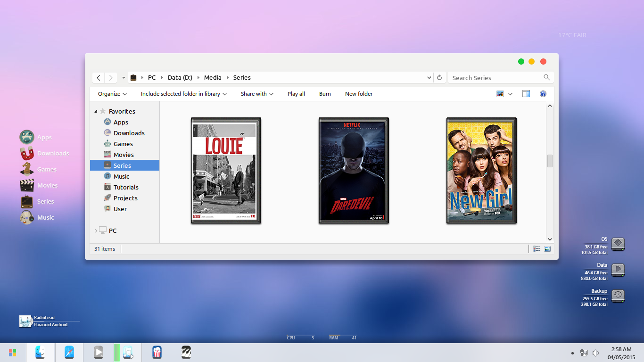Open recent locations dropdown arrow
The height and width of the screenshot is (362, 644).
point(124,78)
